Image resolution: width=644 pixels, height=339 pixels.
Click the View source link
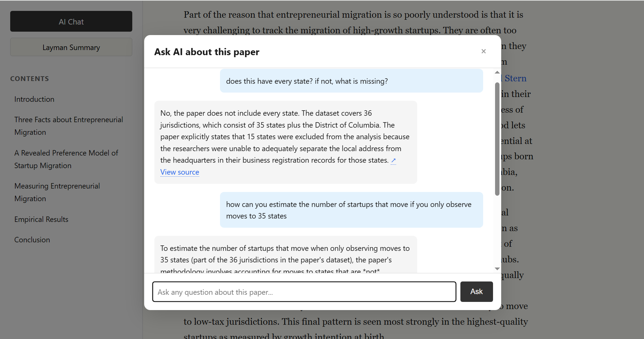[x=180, y=172]
